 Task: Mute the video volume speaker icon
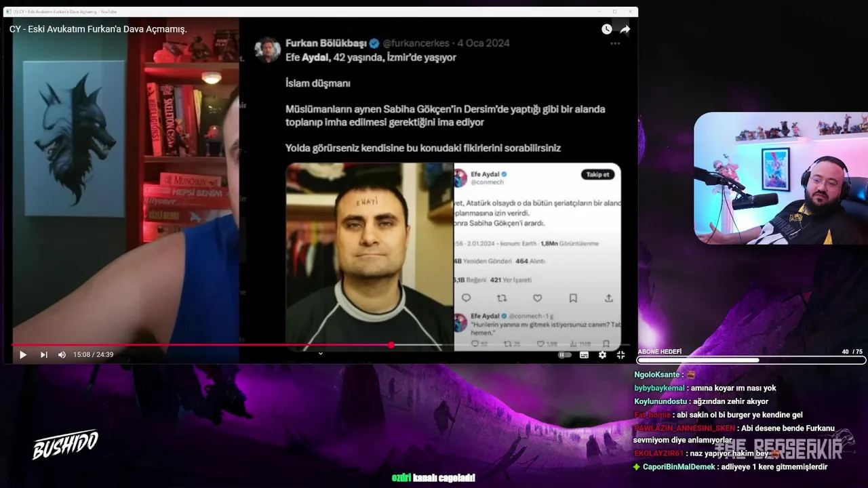coord(62,354)
